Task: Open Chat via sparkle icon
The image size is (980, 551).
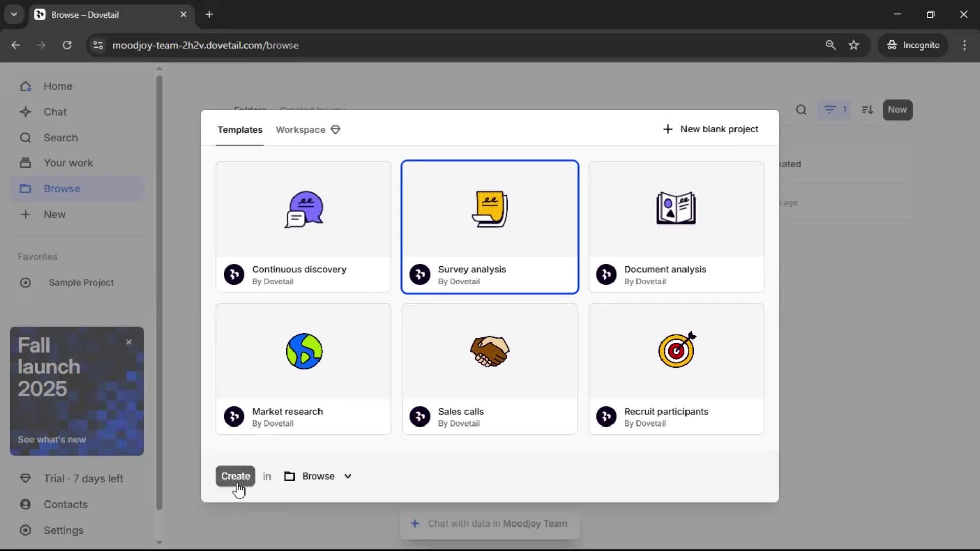Action: coord(26,112)
